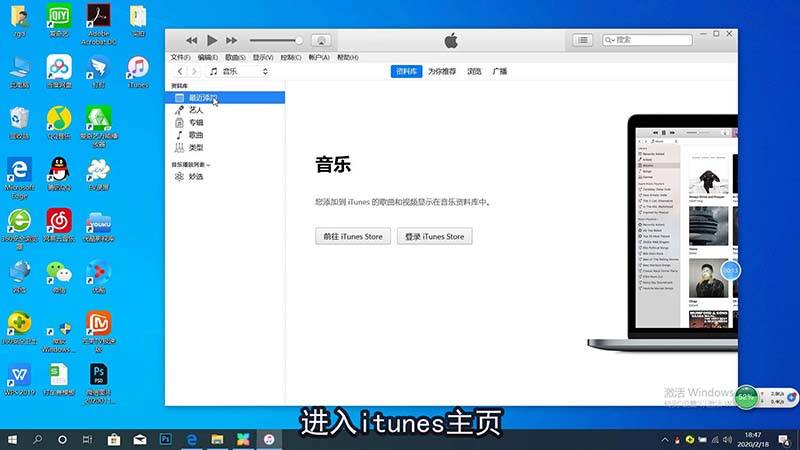This screenshot has height=450, width=800.
Task: Go back with the left navigation arrow
Action: tap(180, 71)
